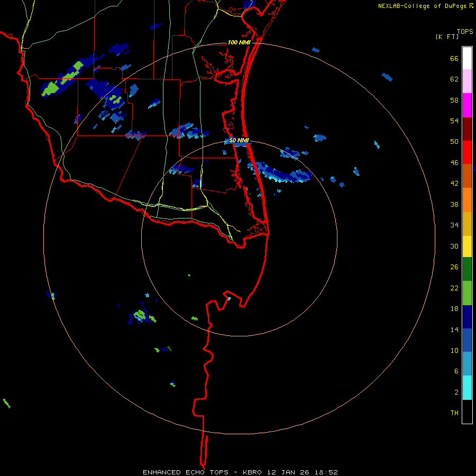Viewport: 476px width, 476px height.
Task: Click the '54' legend value
Action: [454, 121]
